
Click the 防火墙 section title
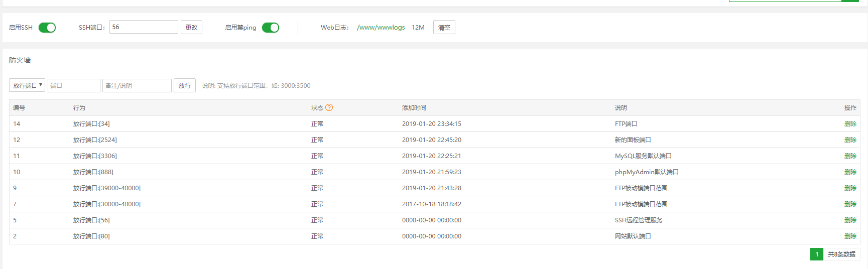point(20,60)
